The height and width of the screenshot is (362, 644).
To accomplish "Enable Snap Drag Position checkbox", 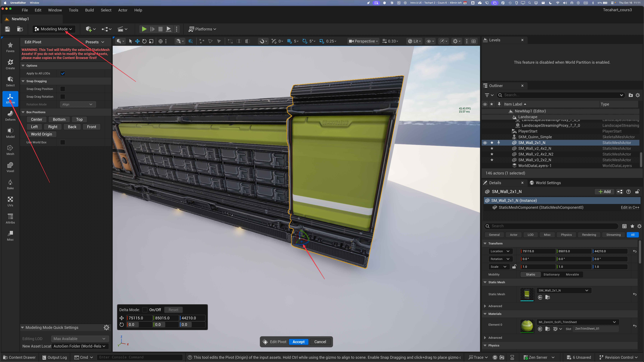I will pyautogui.click(x=63, y=89).
